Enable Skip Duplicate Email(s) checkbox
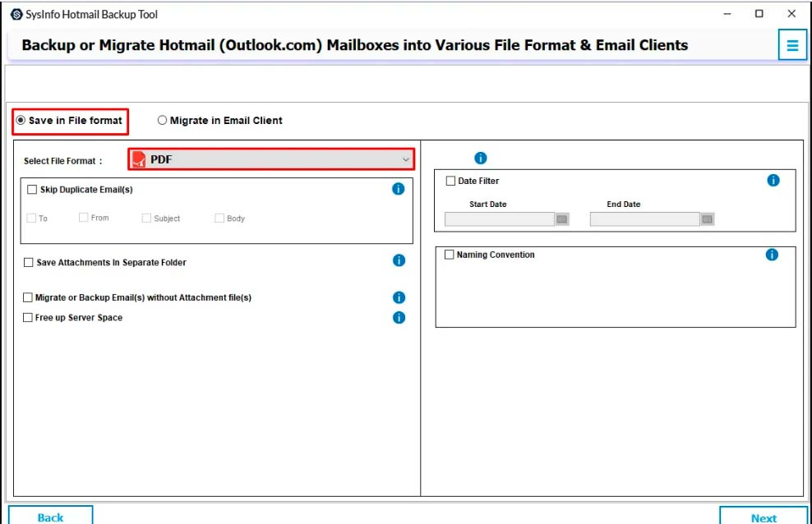812x524 pixels. [x=32, y=190]
